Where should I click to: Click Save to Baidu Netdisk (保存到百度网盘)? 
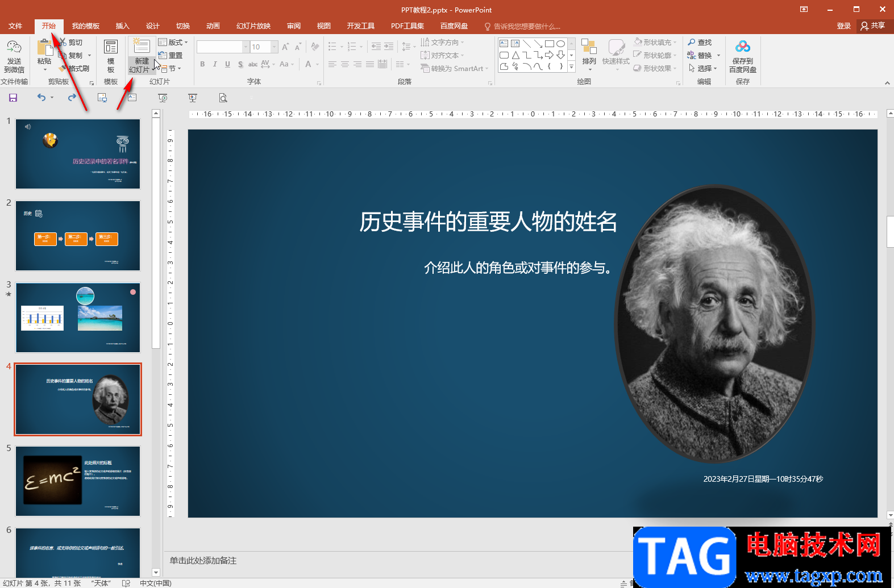pos(743,56)
